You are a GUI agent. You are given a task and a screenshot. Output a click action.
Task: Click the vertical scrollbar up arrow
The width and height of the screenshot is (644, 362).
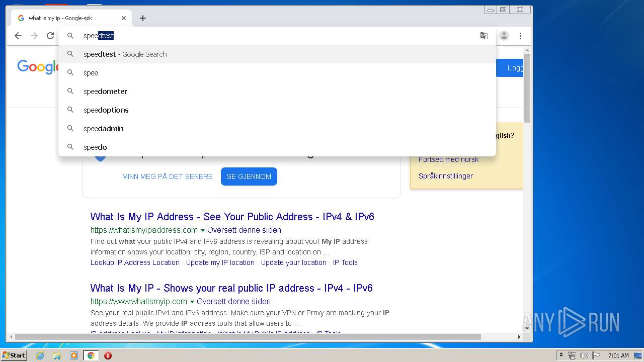pos(527,50)
